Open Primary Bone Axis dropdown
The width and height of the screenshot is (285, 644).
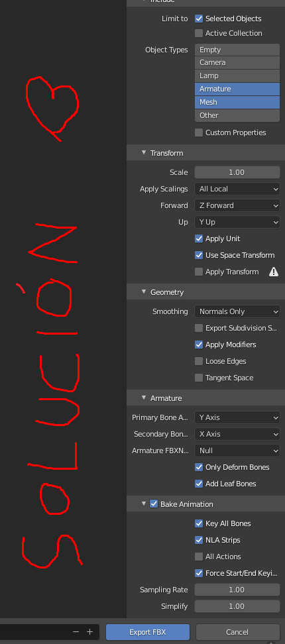(237, 417)
